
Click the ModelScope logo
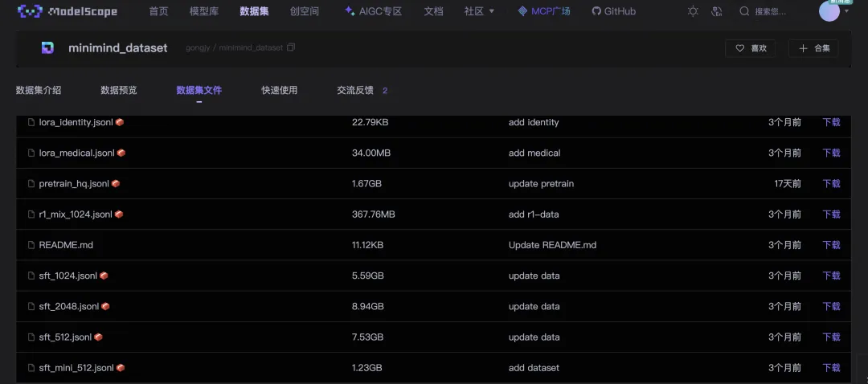68,11
